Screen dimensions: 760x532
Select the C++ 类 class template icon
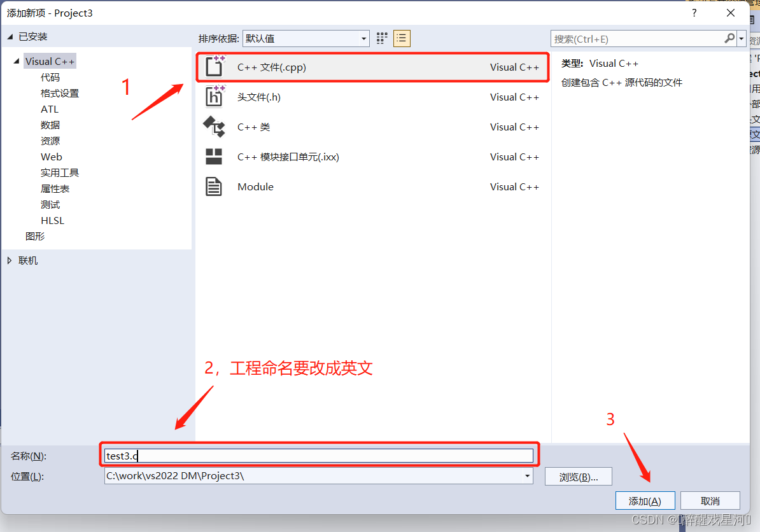(x=214, y=127)
